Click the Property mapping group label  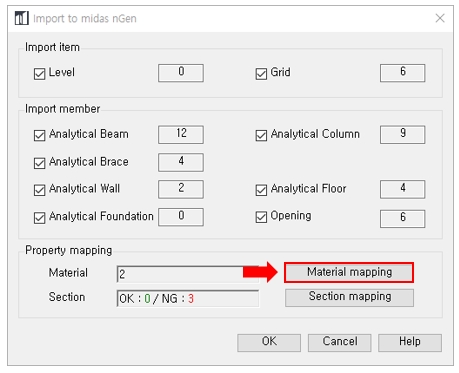tap(68, 251)
